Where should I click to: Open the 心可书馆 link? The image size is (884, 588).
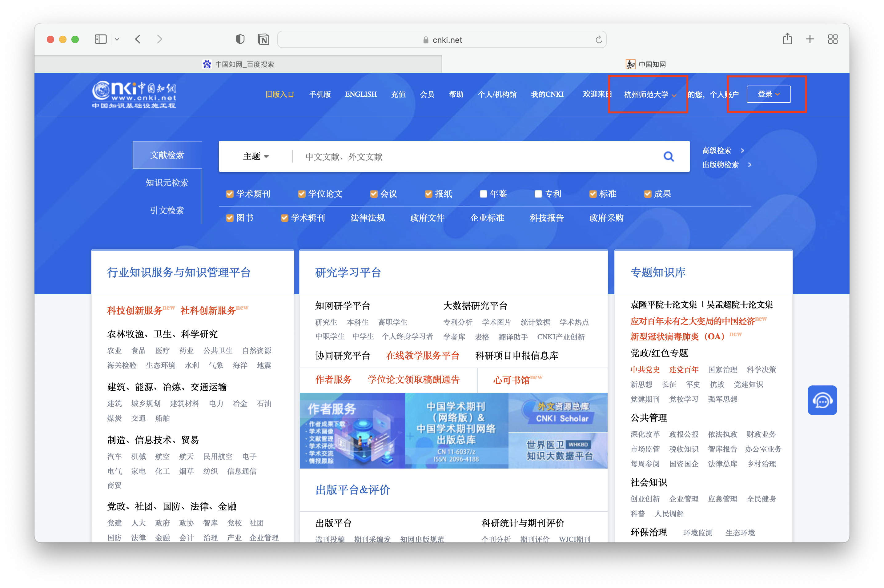tap(511, 380)
